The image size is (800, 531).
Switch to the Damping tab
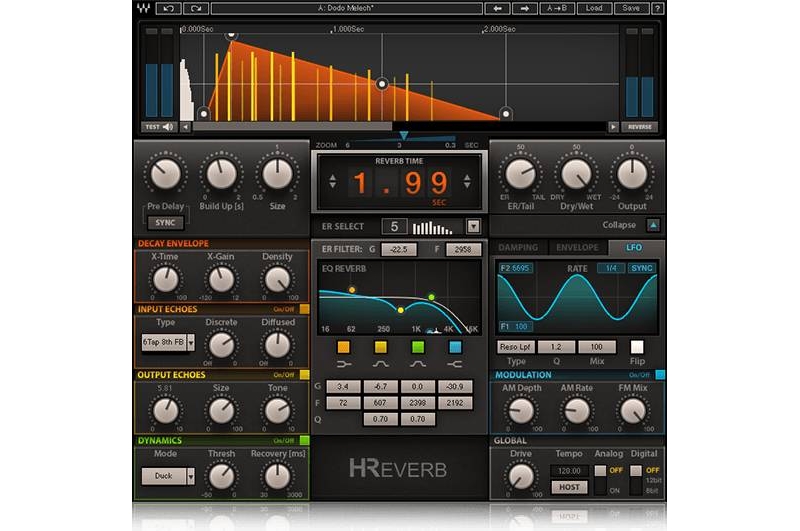pyautogui.click(x=518, y=247)
